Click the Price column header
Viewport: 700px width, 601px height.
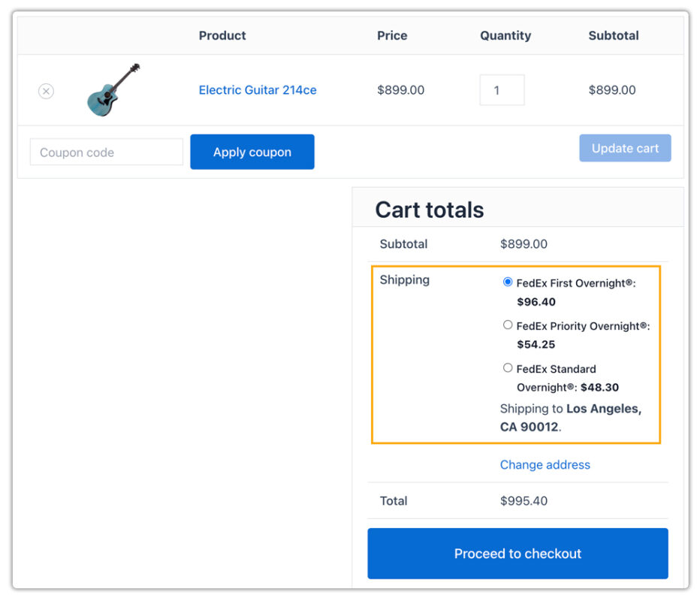392,35
